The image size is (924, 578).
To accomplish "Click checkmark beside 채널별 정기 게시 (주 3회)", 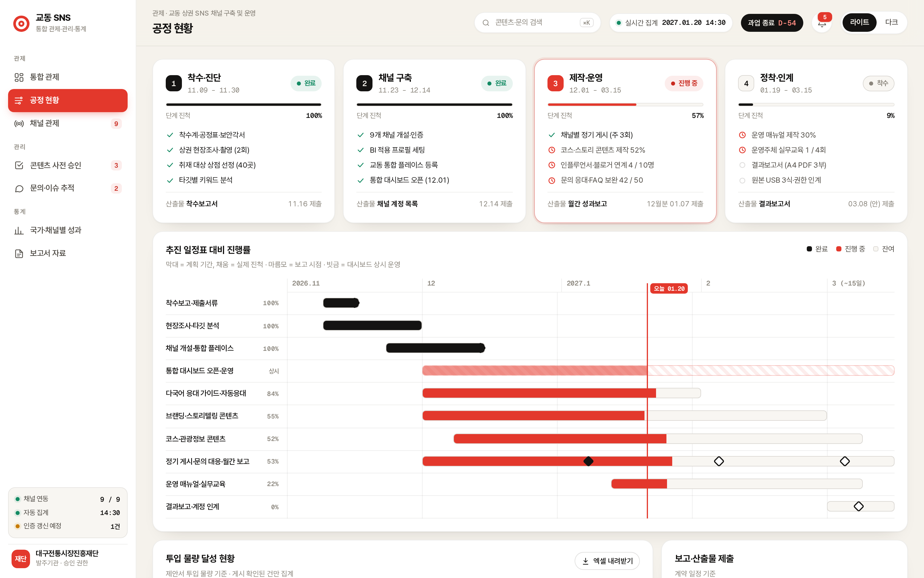I will click(x=552, y=135).
